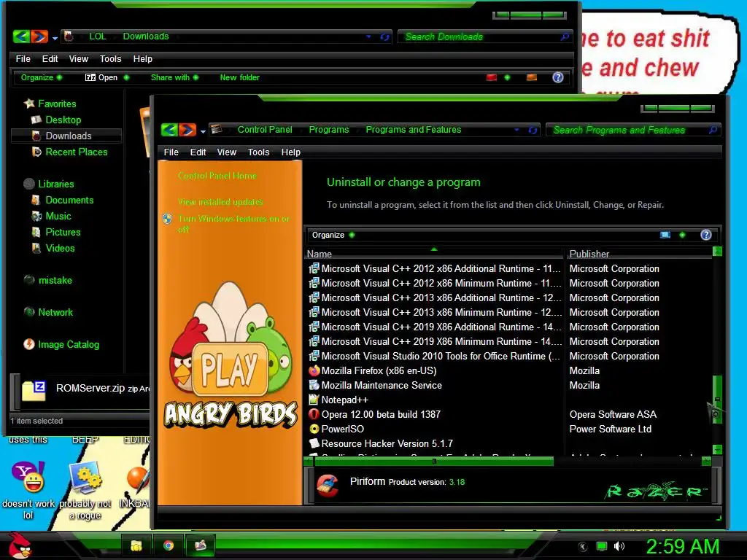
Task: Click View installed updates link
Action: click(220, 202)
